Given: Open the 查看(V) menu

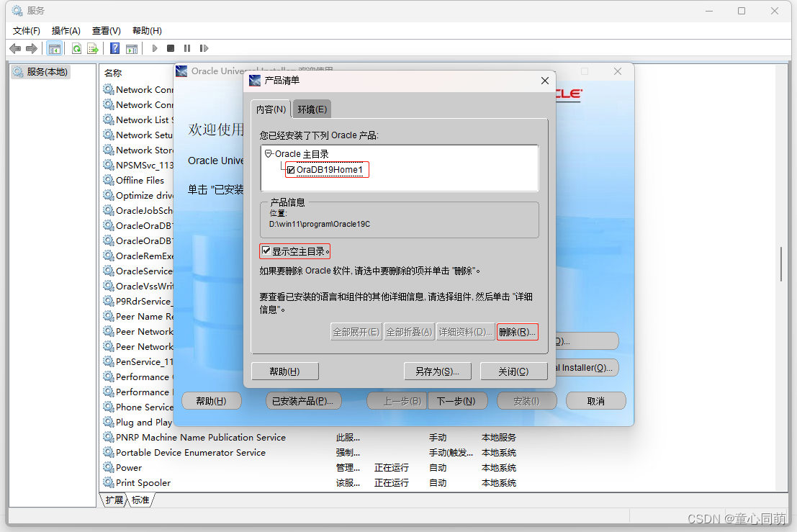Looking at the screenshot, I should point(107,30).
